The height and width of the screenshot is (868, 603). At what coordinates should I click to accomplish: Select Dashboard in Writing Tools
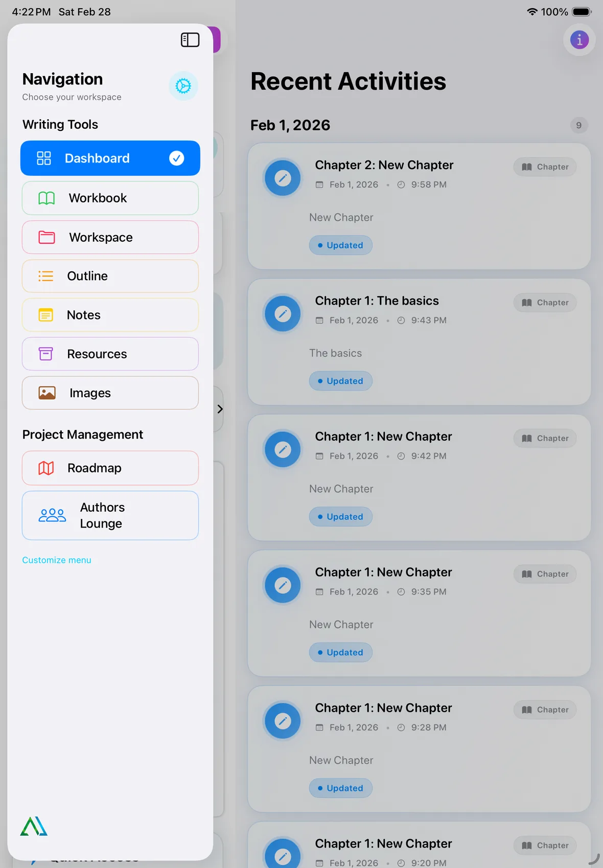point(110,158)
